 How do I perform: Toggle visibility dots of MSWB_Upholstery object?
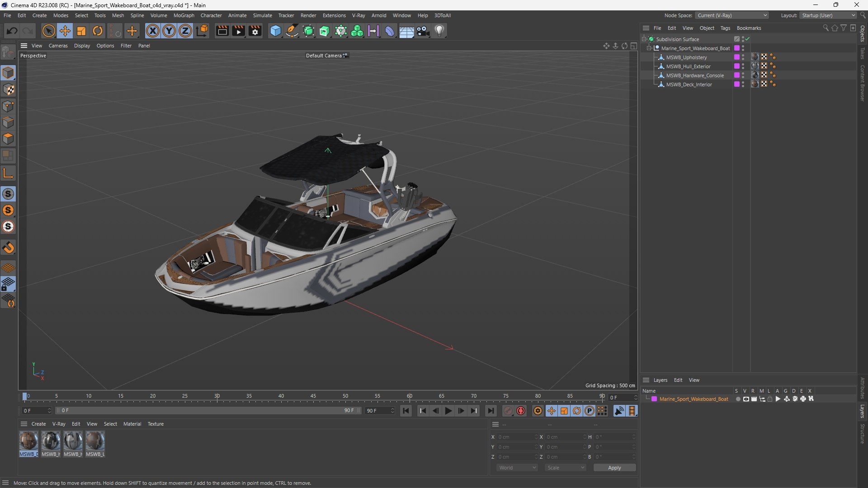pyautogui.click(x=743, y=57)
